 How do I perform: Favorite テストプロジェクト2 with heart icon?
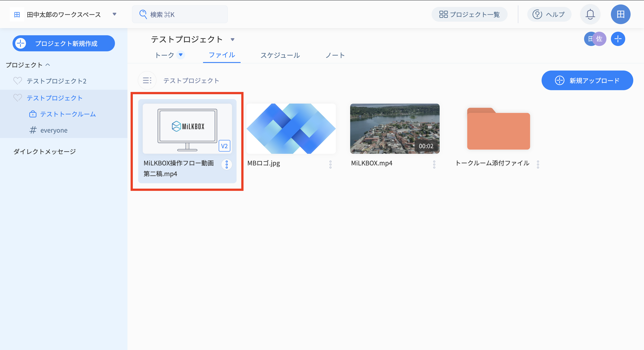[17, 81]
